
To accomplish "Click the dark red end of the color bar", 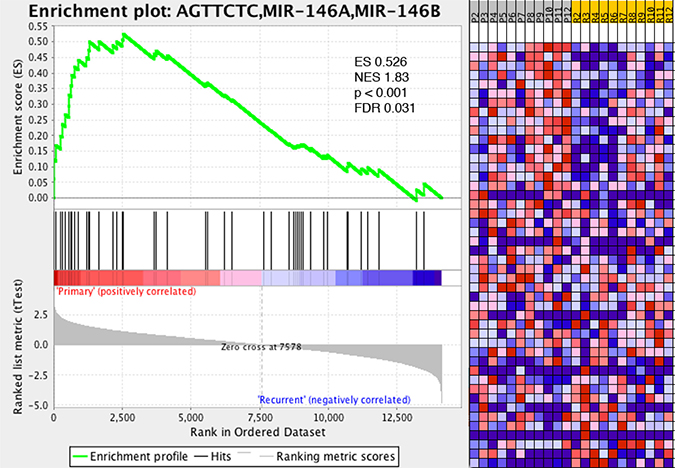I will [x=58, y=277].
